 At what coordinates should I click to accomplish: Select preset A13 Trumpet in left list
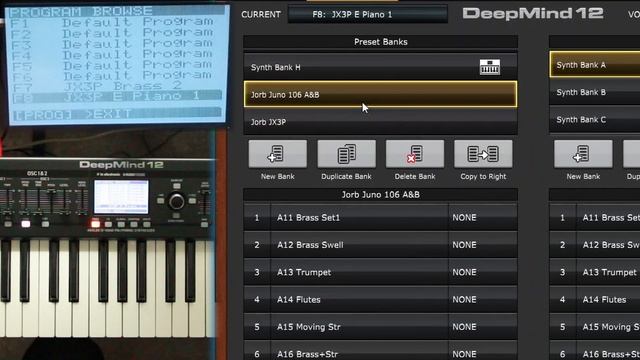click(x=359, y=272)
